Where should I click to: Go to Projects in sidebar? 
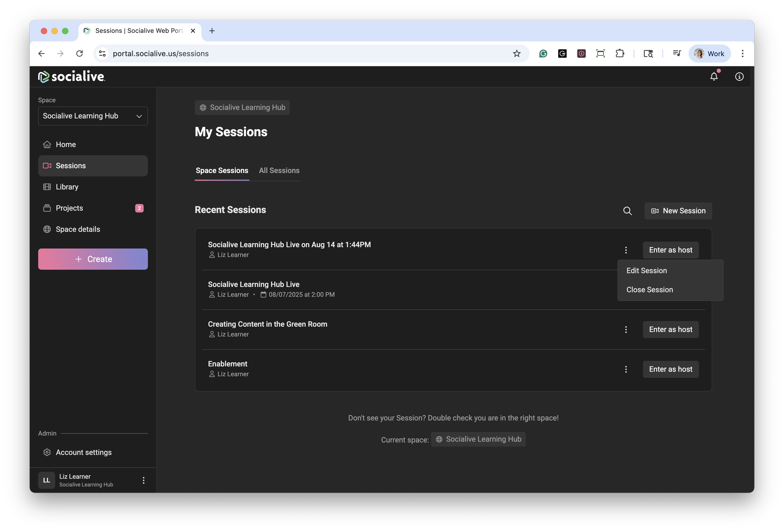click(x=69, y=208)
